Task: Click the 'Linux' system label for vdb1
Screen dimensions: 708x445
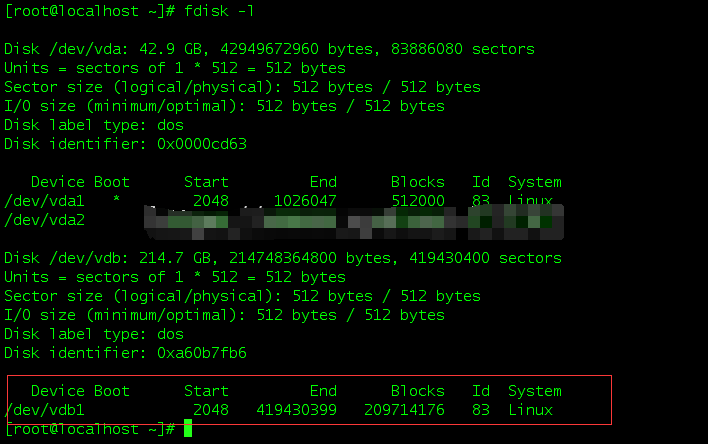Action: pos(531,410)
